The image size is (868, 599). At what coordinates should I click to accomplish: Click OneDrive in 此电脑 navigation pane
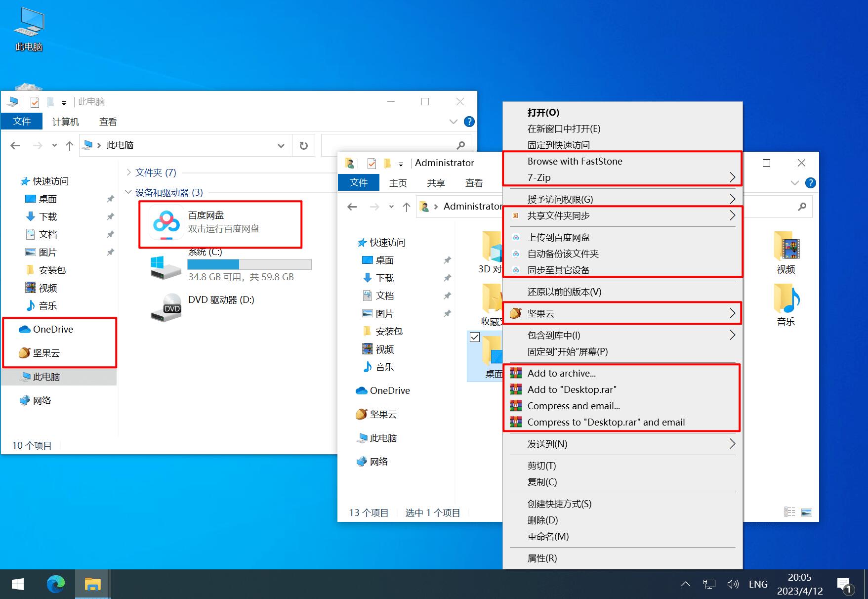(53, 329)
